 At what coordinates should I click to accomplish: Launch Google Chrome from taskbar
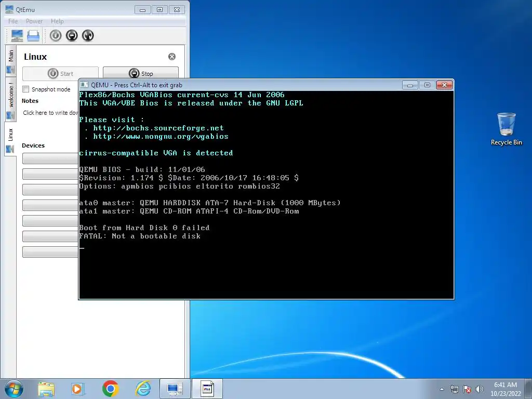point(110,389)
